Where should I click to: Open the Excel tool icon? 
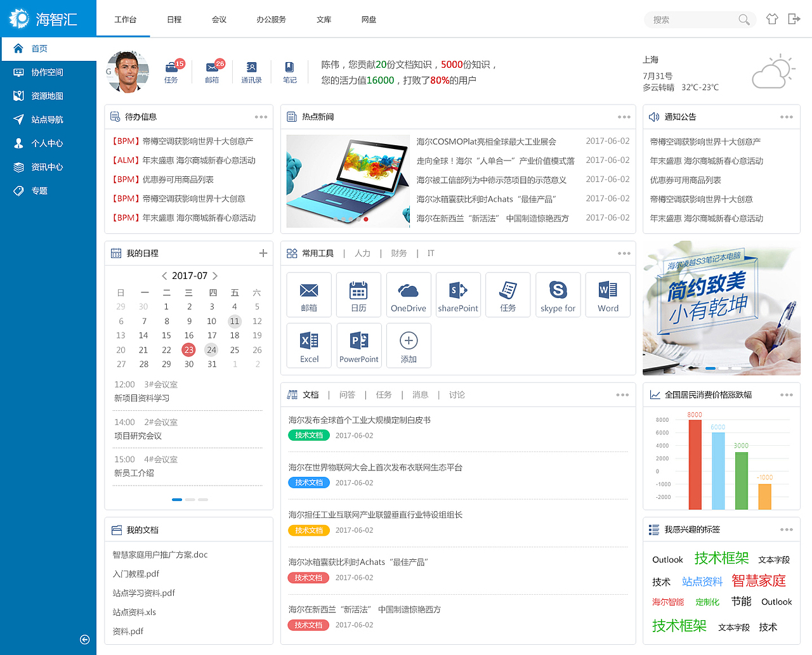click(309, 345)
